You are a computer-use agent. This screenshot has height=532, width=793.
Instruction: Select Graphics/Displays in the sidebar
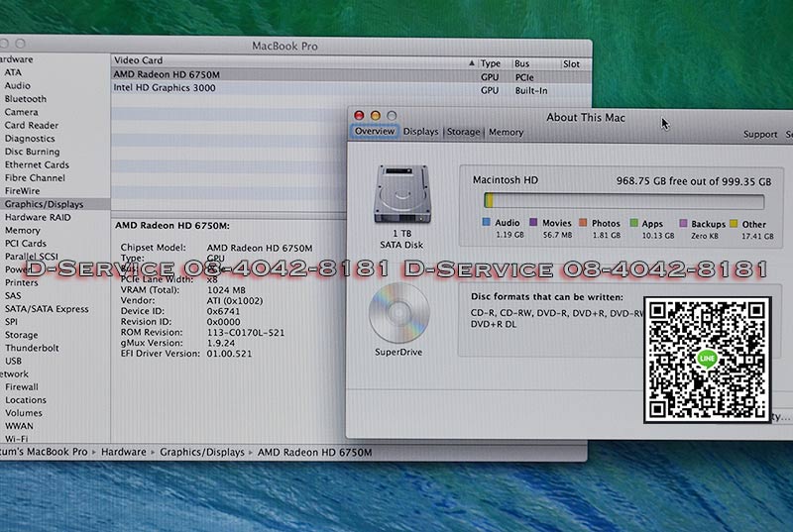coord(44,204)
